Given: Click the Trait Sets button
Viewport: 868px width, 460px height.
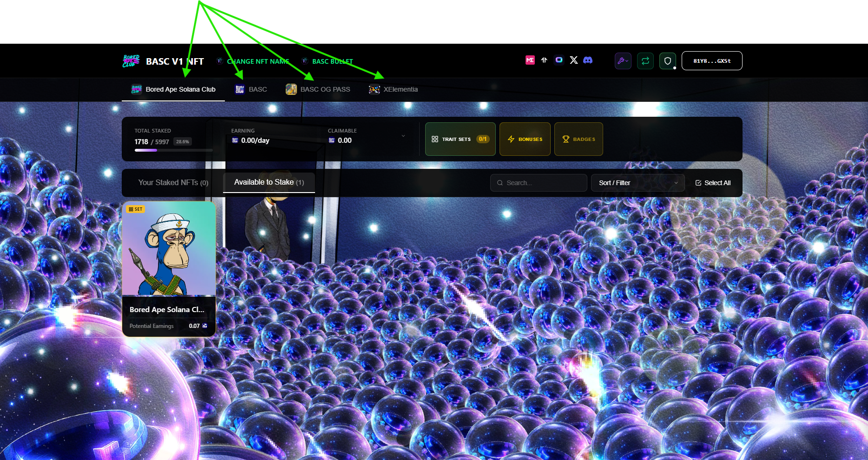Looking at the screenshot, I should point(460,139).
